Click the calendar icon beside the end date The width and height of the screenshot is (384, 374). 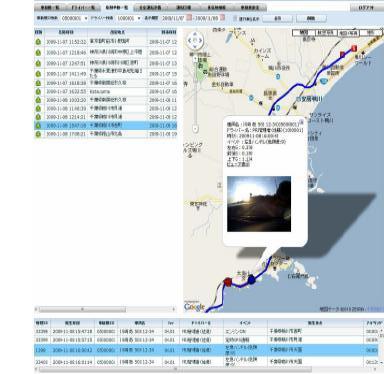222,18
